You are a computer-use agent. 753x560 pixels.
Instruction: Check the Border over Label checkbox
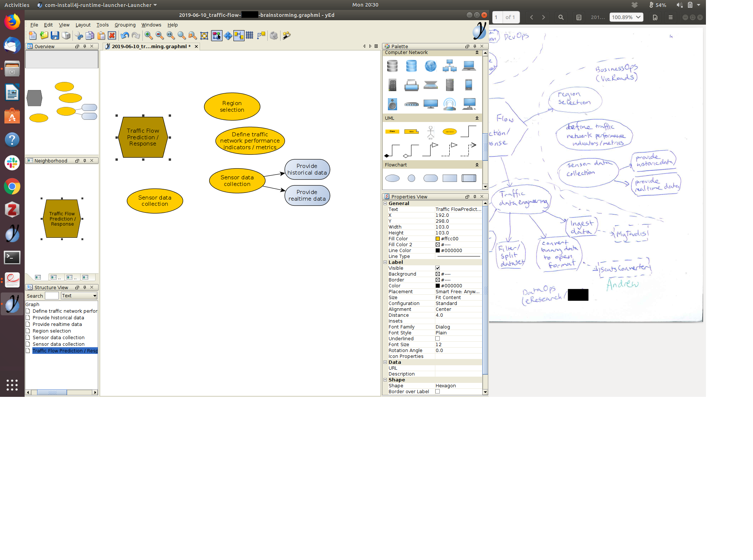(x=438, y=392)
